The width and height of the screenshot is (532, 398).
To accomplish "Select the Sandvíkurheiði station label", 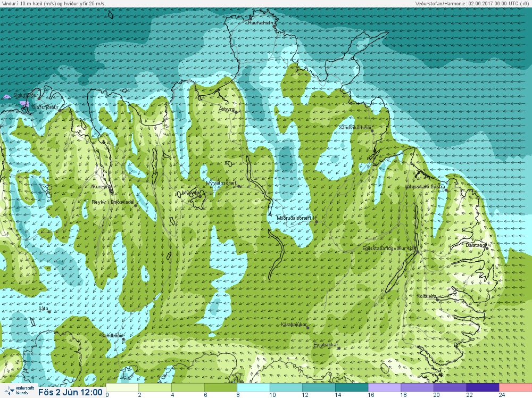I will pyautogui.click(x=355, y=128).
